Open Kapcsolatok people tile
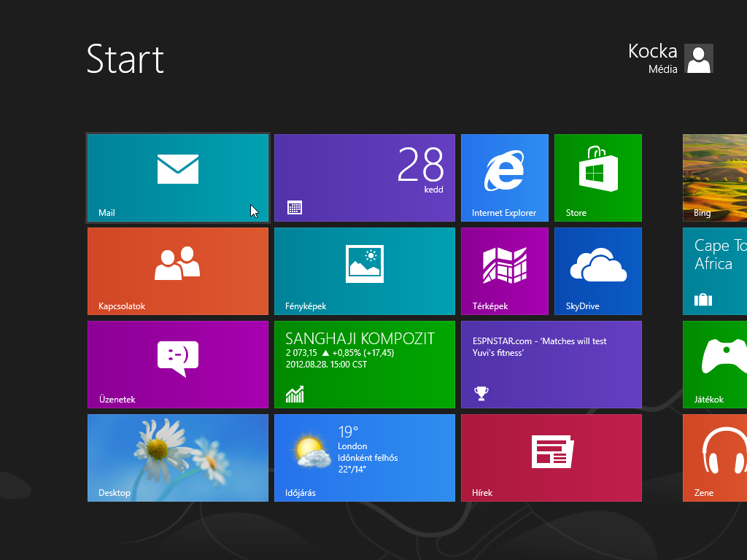This screenshot has width=747, height=560. tap(178, 271)
